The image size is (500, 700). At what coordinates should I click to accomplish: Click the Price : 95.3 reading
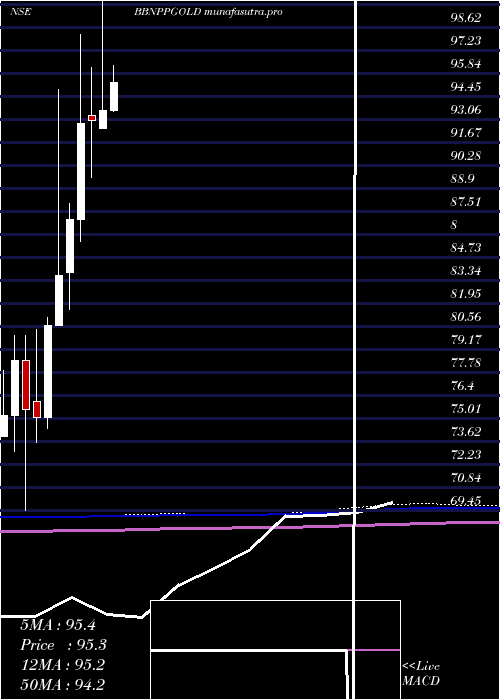[64, 645]
